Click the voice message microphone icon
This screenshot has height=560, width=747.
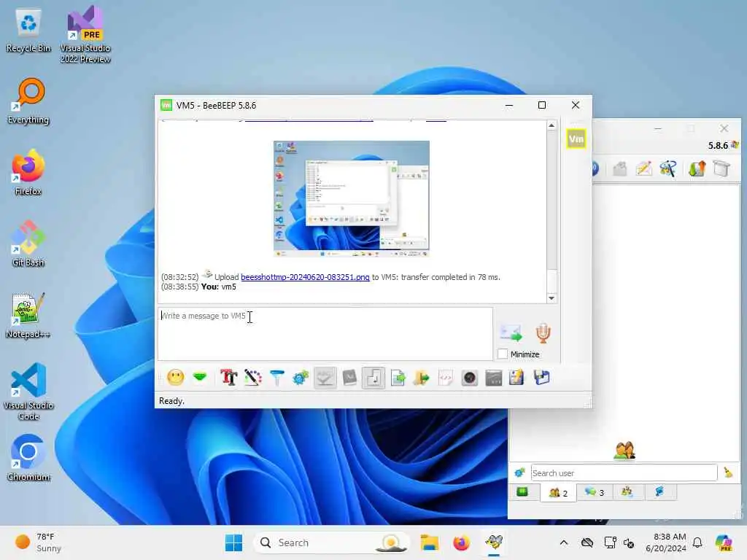pyautogui.click(x=543, y=332)
